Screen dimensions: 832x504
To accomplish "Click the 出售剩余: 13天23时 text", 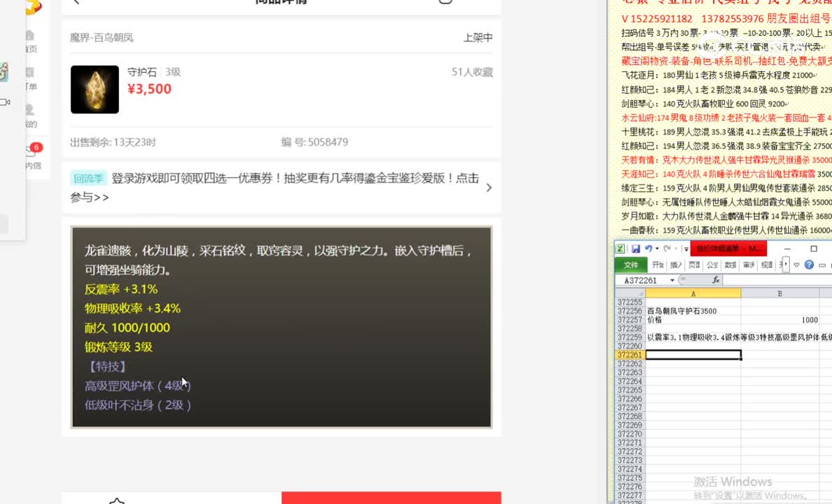I will (x=113, y=142).
